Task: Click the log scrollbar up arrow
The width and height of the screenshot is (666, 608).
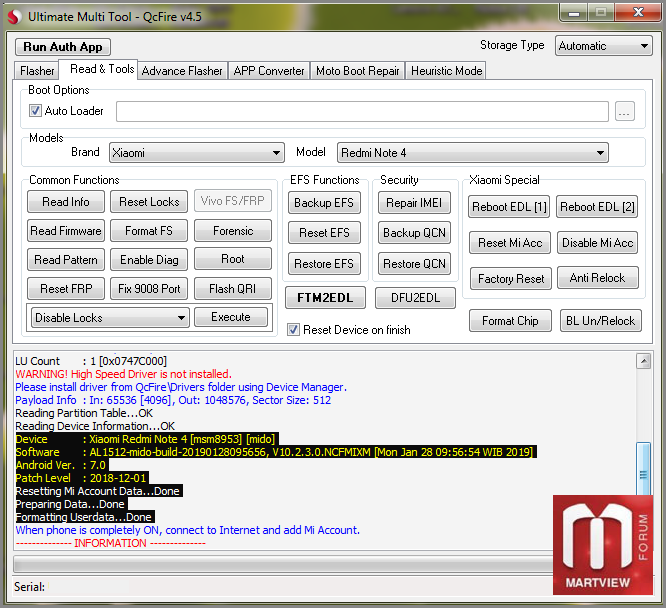Action: tap(643, 361)
